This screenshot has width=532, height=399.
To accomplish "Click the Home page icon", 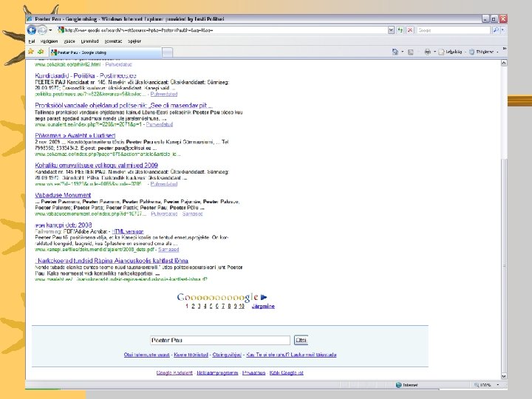I will 395,52.
